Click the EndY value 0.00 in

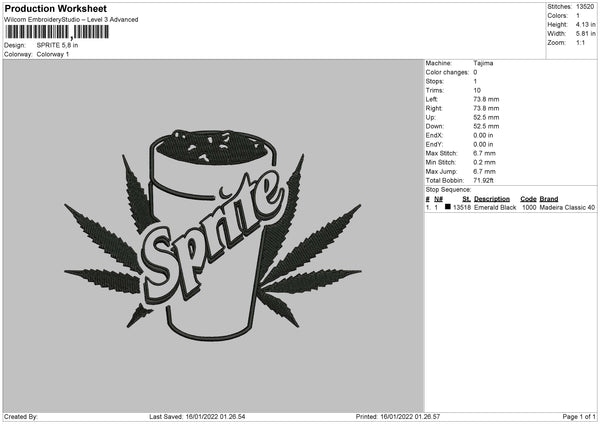483,145
